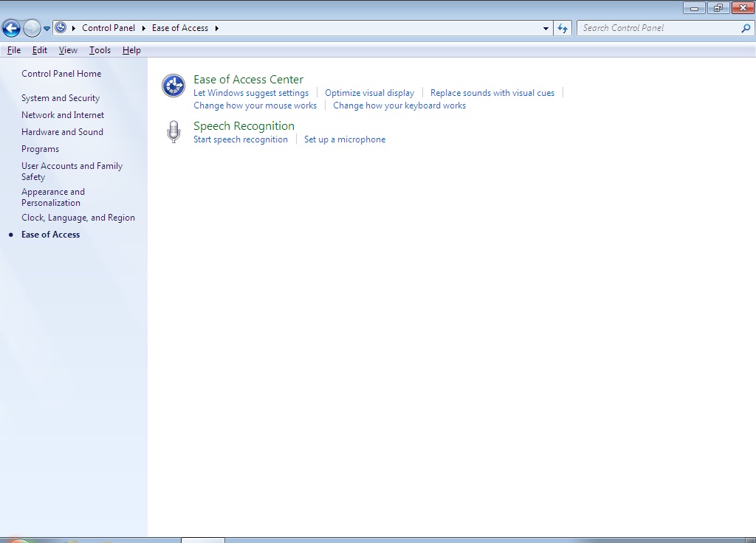This screenshot has width=756, height=543.
Task: Open the address bar history dropdown
Action: coord(546,29)
